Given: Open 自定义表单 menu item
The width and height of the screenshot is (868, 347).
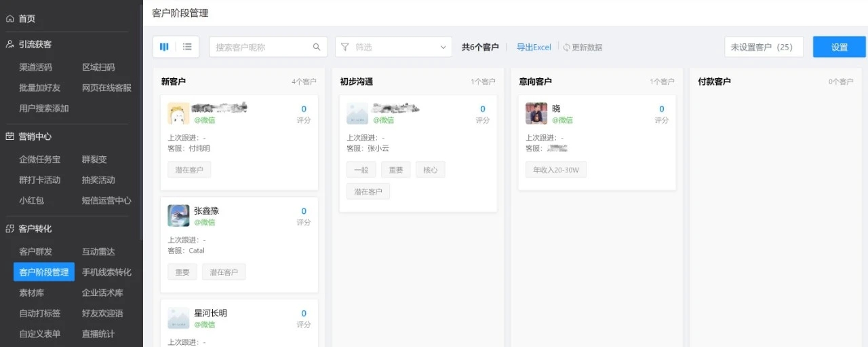Looking at the screenshot, I should 39,333.
